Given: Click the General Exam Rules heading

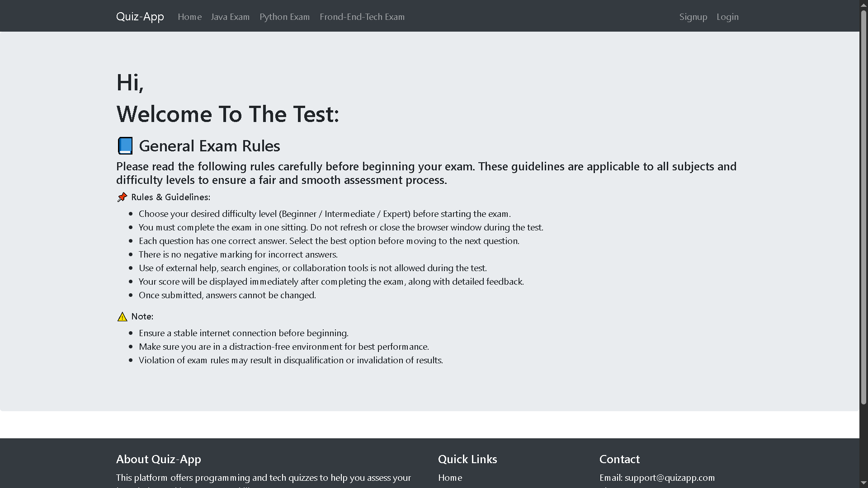Looking at the screenshot, I should [x=209, y=146].
